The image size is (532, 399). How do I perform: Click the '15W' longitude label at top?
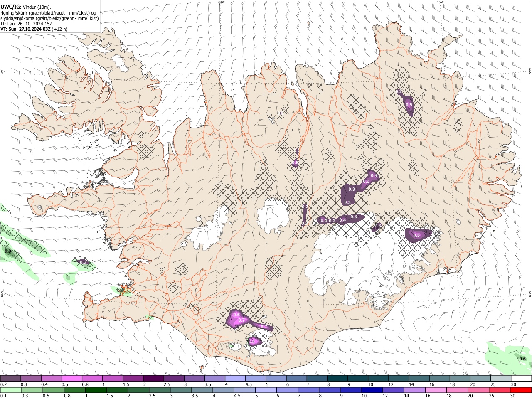[440, 2]
